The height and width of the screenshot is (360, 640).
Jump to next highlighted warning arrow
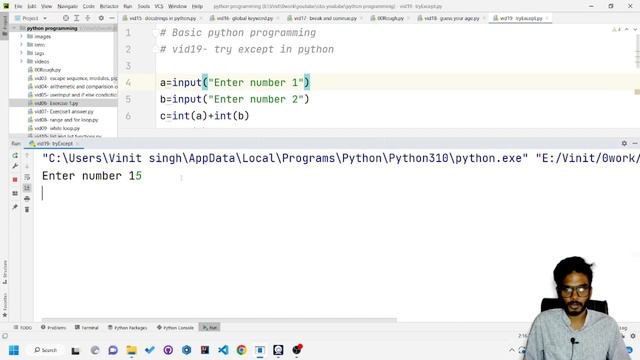click(x=635, y=29)
